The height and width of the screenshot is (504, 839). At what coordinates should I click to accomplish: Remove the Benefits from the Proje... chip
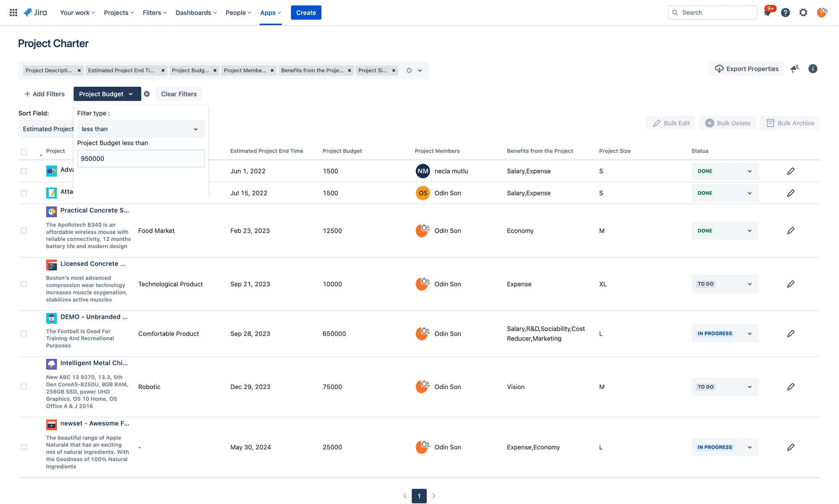click(349, 70)
